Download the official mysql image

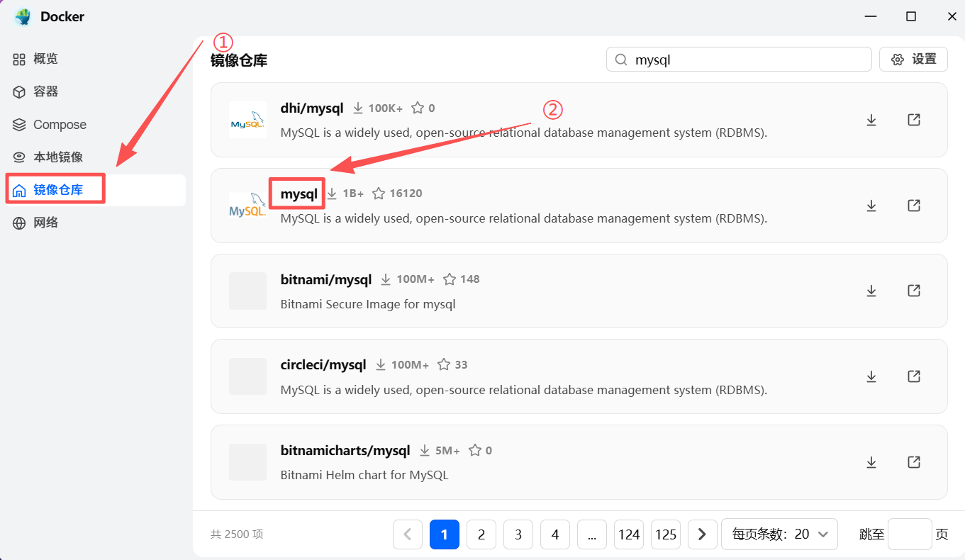tap(871, 206)
